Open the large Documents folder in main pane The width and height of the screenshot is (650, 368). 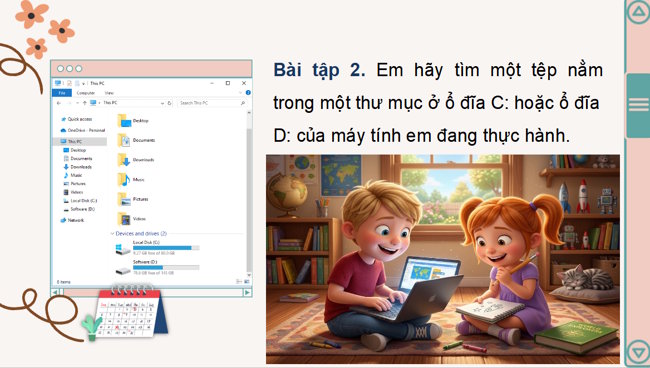(x=136, y=140)
